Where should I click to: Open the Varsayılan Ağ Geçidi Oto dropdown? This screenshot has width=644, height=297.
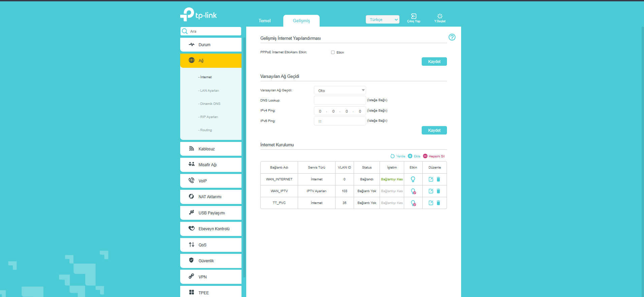click(340, 90)
